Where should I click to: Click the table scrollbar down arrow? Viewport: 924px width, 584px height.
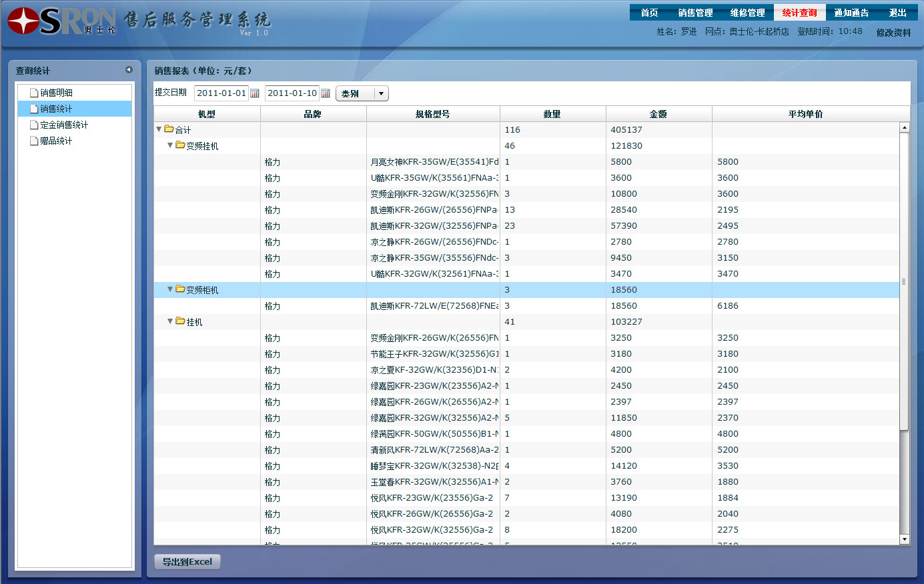click(x=905, y=539)
